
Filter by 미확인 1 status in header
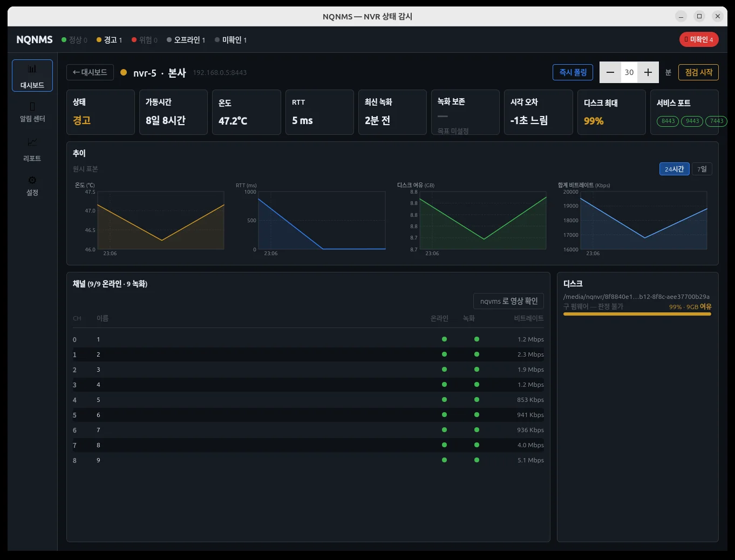[231, 40]
